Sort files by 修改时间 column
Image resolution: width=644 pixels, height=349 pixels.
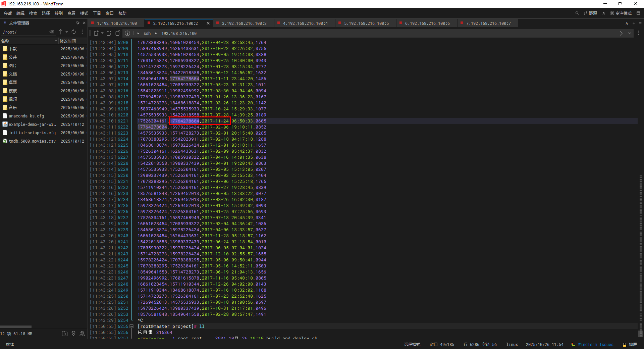coord(68,41)
